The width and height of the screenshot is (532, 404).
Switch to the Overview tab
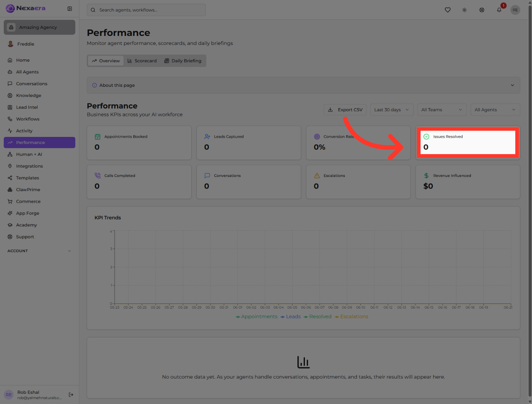click(x=106, y=61)
